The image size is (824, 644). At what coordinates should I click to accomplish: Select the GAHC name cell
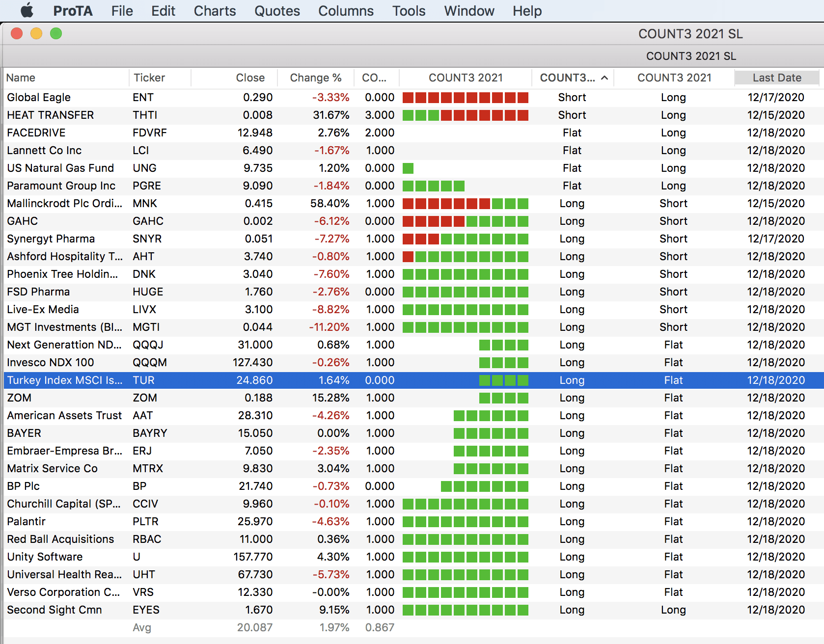[x=23, y=221]
